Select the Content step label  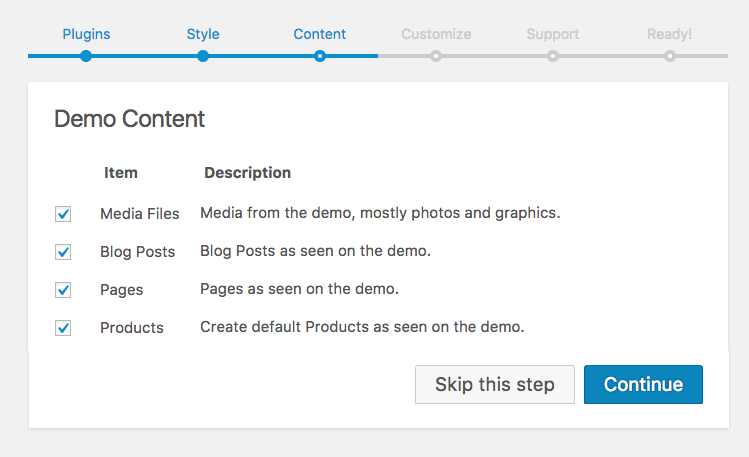319,34
